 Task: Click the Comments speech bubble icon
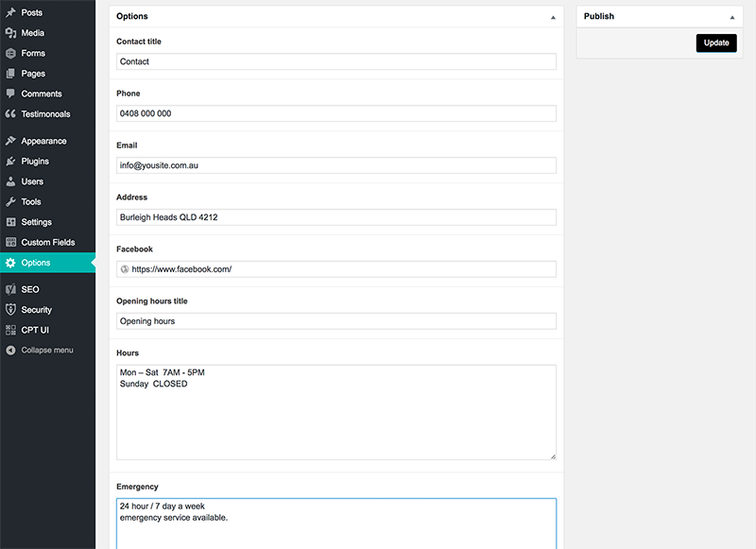point(10,94)
